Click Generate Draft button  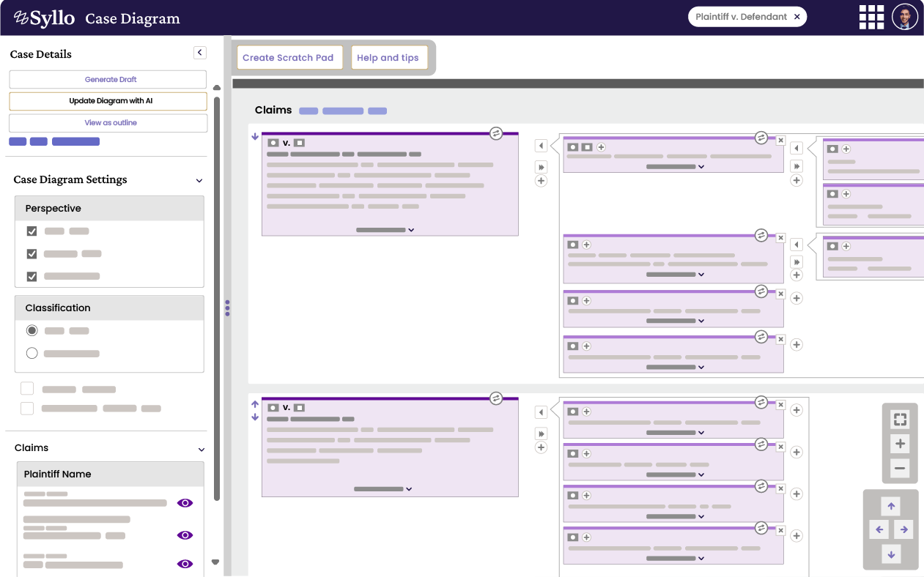108,79
